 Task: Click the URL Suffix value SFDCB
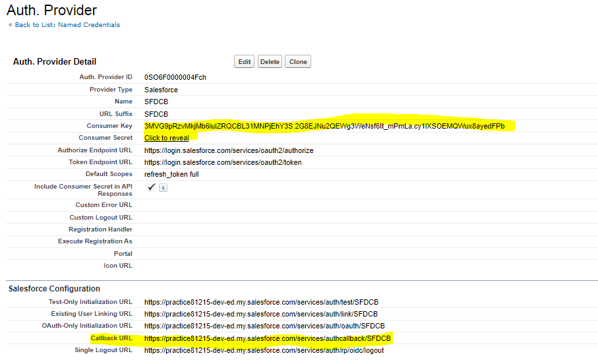(x=156, y=115)
